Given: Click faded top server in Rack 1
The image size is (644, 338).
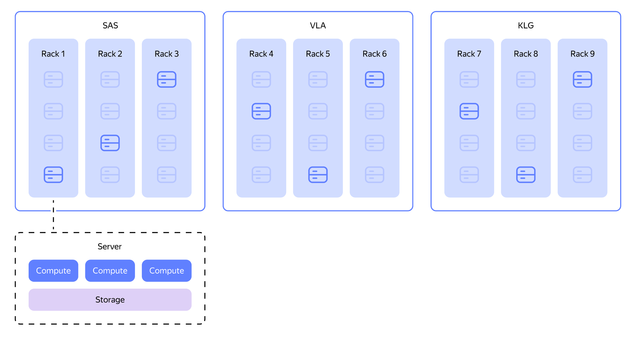Looking at the screenshot, I should pyautogui.click(x=53, y=79).
